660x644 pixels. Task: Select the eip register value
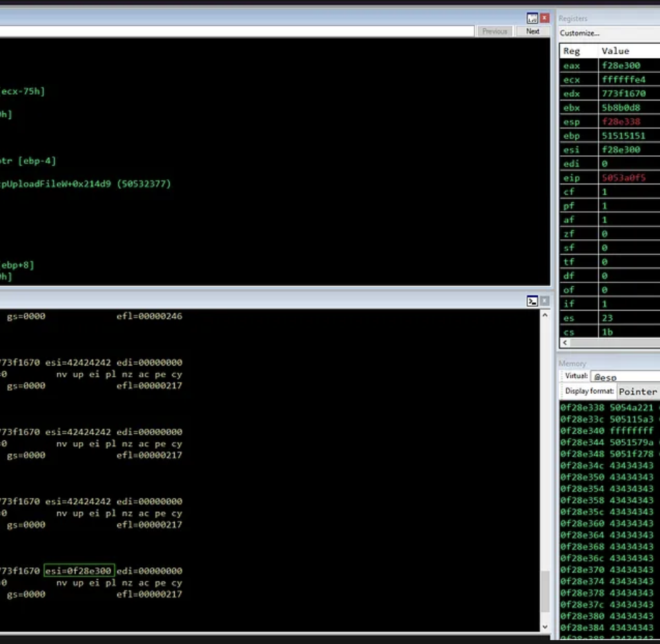click(x=623, y=178)
